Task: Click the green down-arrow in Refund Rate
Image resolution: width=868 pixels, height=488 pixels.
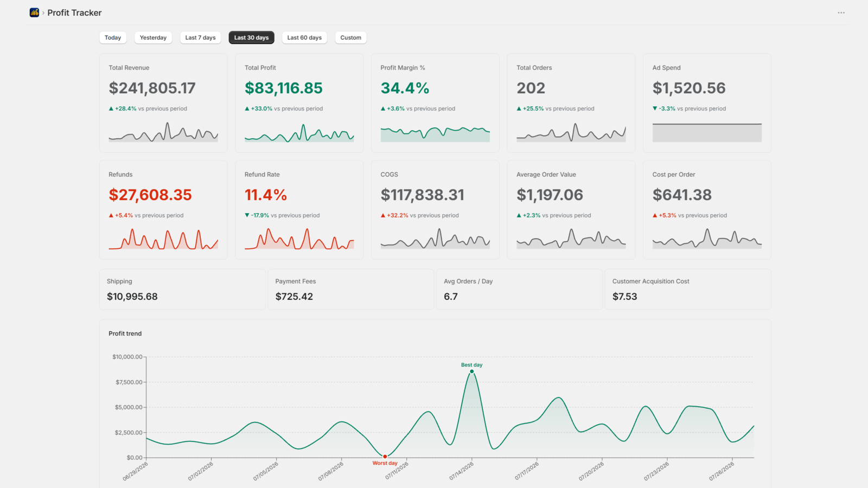Action: pyautogui.click(x=247, y=215)
